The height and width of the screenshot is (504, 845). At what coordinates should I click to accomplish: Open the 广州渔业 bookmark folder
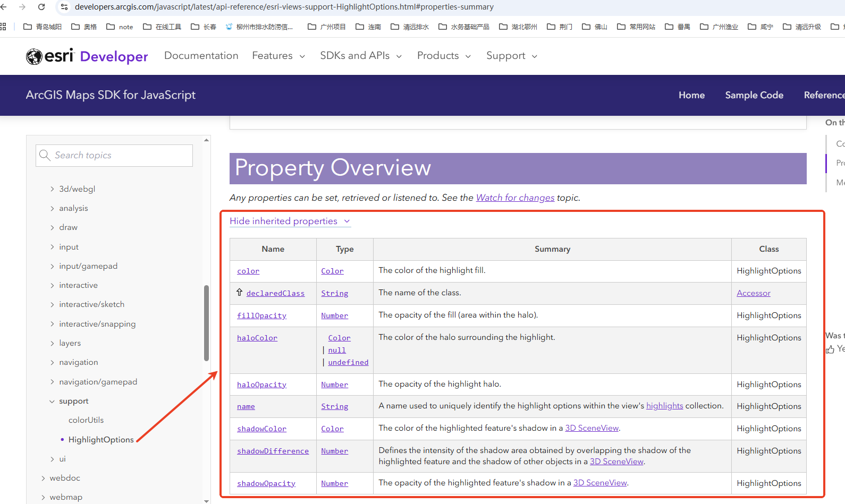[719, 27]
